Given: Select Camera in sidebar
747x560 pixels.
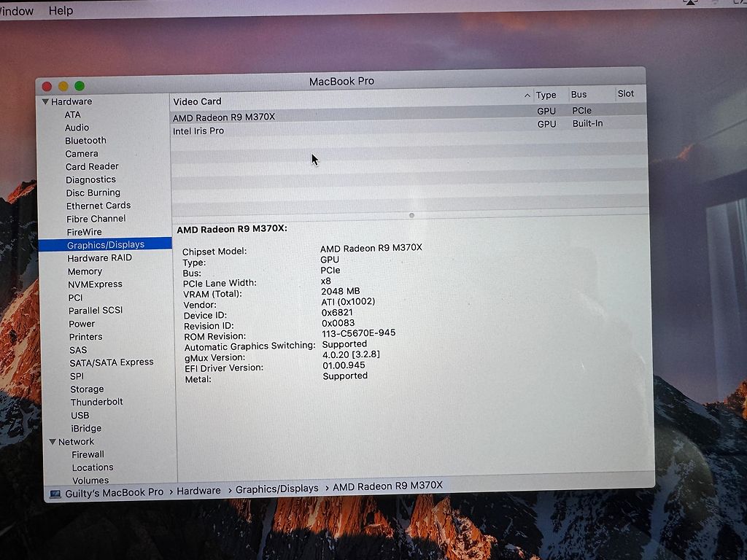Looking at the screenshot, I should pos(82,154).
